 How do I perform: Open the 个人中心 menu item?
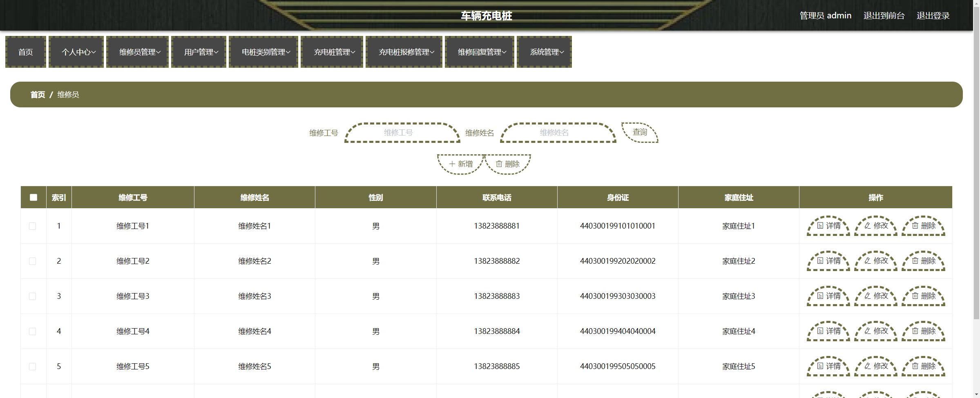click(76, 52)
